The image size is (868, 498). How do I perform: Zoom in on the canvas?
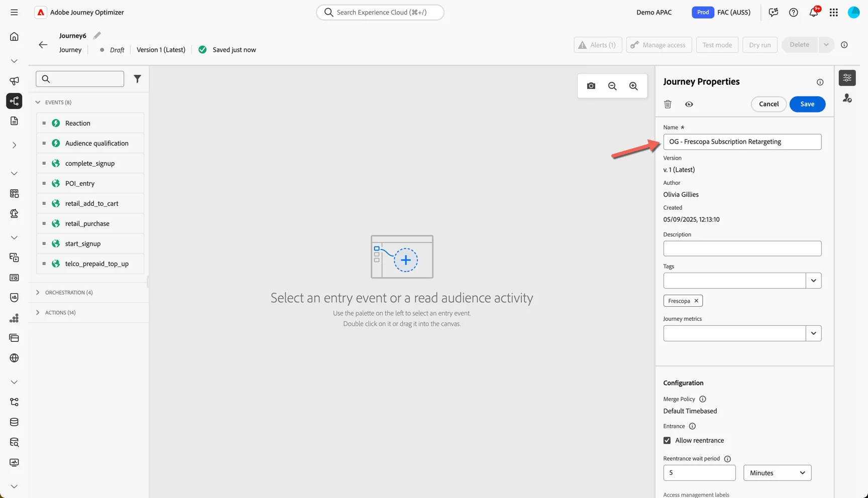pyautogui.click(x=633, y=86)
